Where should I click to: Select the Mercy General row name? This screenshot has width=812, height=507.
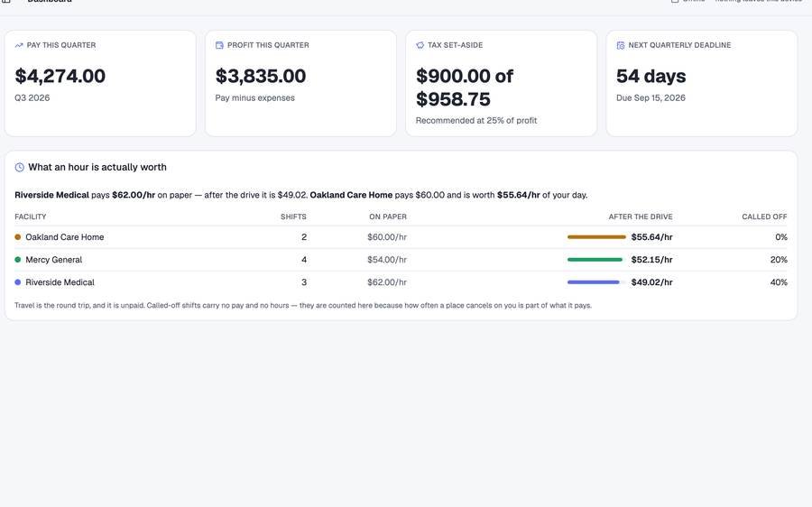point(54,260)
